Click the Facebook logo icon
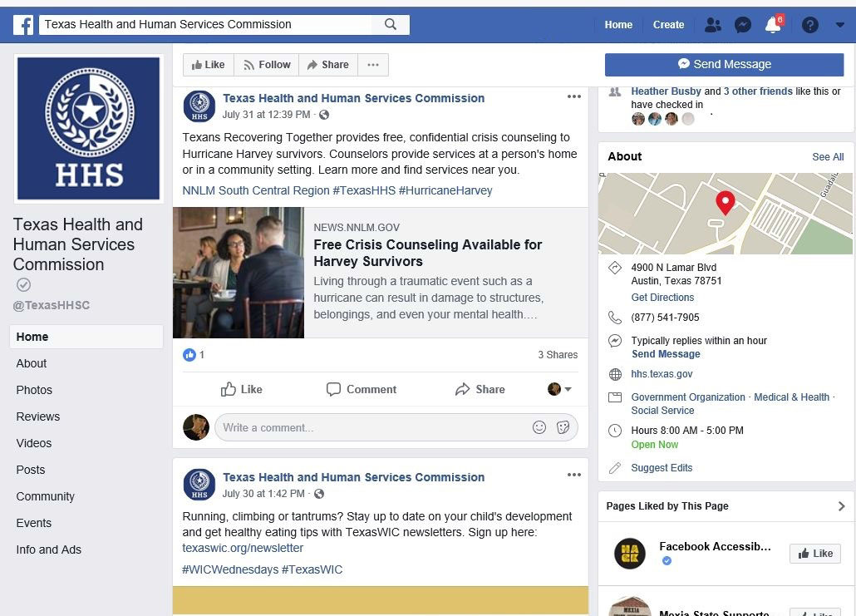Screen dimensions: 856x616 point(23,25)
